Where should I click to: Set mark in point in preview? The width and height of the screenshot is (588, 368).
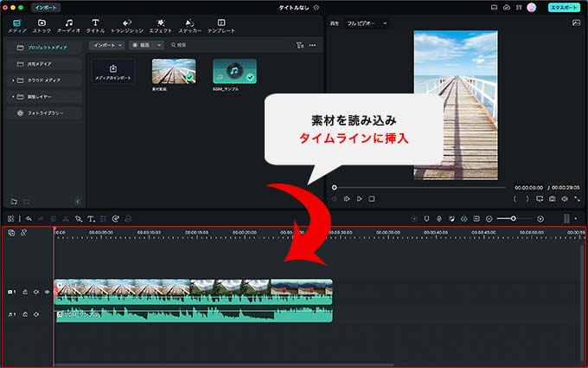(x=514, y=199)
